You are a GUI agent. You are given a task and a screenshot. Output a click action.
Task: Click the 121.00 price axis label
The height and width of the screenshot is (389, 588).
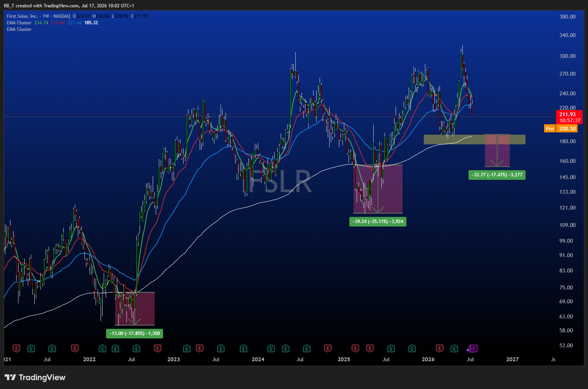coord(567,208)
